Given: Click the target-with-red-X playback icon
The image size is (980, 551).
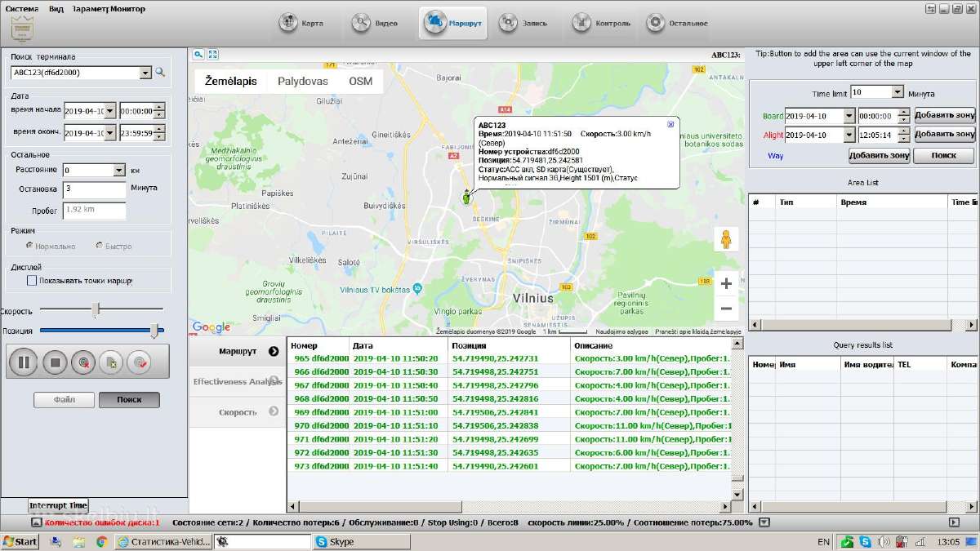Looking at the screenshot, I should click(82, 362).
